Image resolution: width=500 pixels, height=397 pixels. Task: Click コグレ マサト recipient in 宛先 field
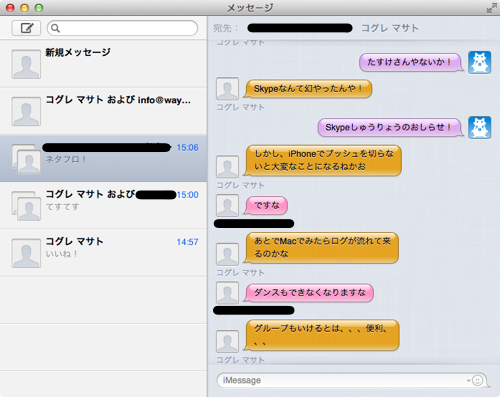tap(390, 28)
